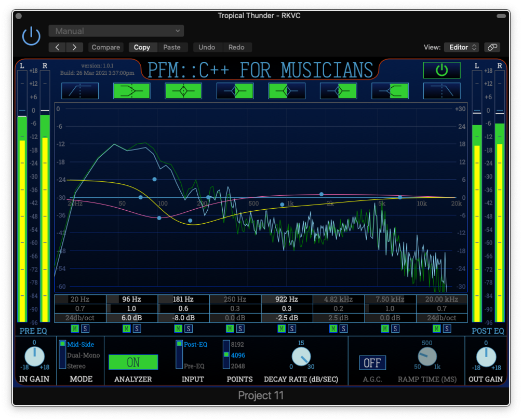Toggle the sixth band filter icon
Image resolution: width=522 pixels, height=420 pixels.
pos(339,91)
